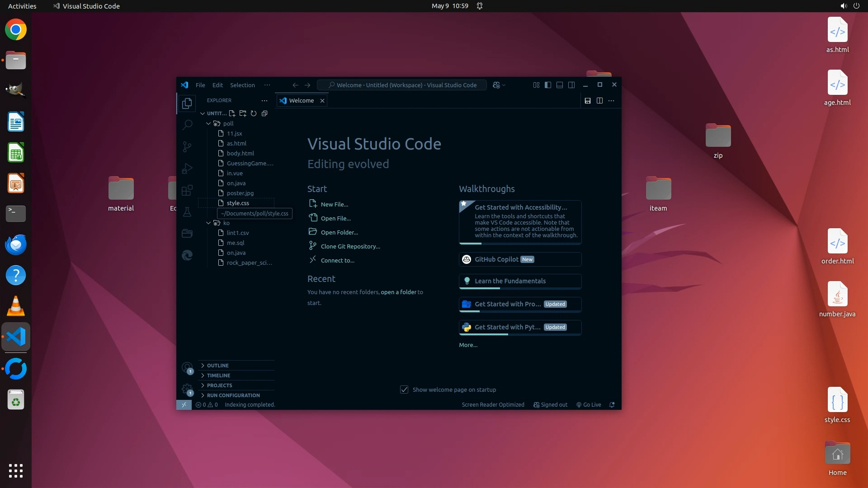The image size is (868, 488).
Task: Click the command center search box
Action: [402, 85]
